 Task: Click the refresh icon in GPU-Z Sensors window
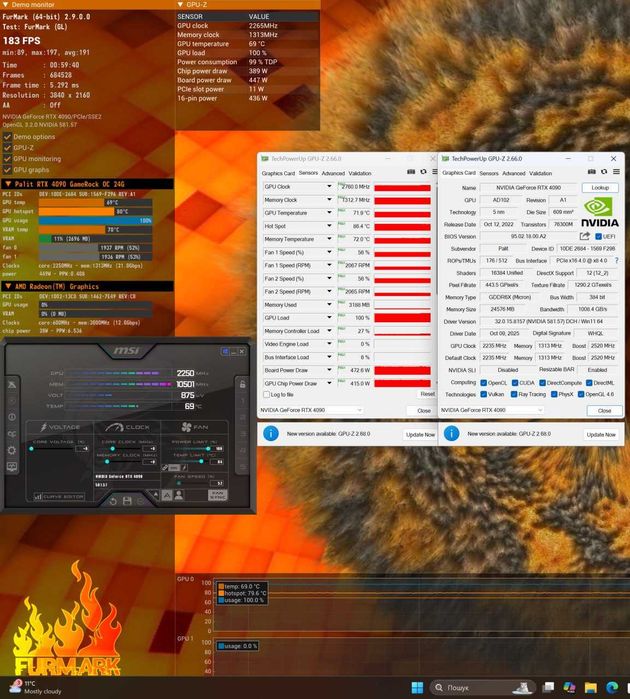click(424, 172)
